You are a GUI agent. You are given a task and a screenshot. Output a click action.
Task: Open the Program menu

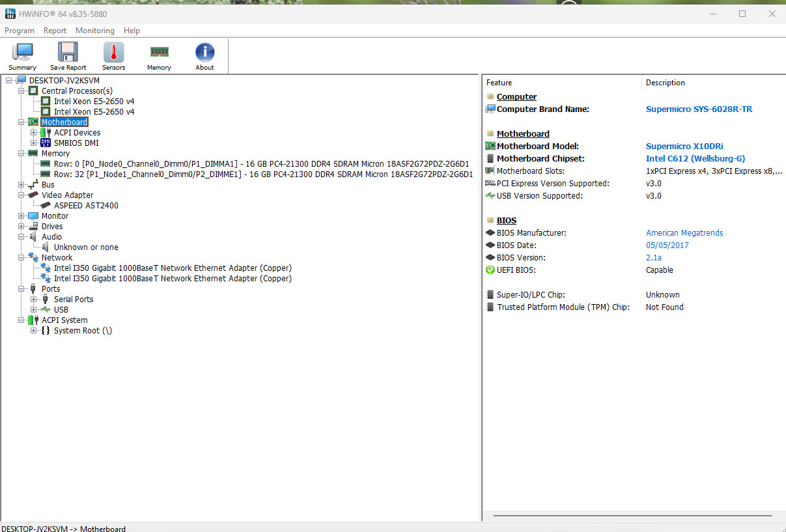pos(20,31)
